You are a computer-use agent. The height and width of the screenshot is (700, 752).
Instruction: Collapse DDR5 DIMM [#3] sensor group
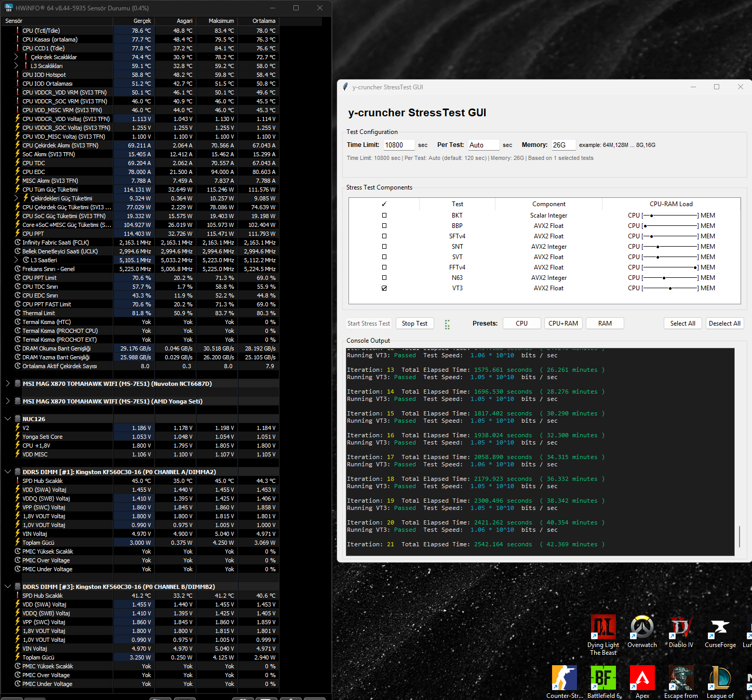tap(7, 587)
